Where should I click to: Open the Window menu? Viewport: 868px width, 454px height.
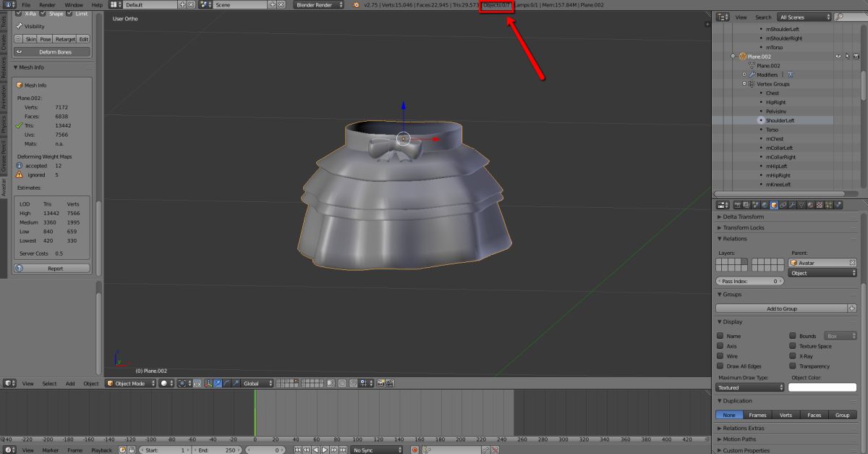click(x=74, y=4)
